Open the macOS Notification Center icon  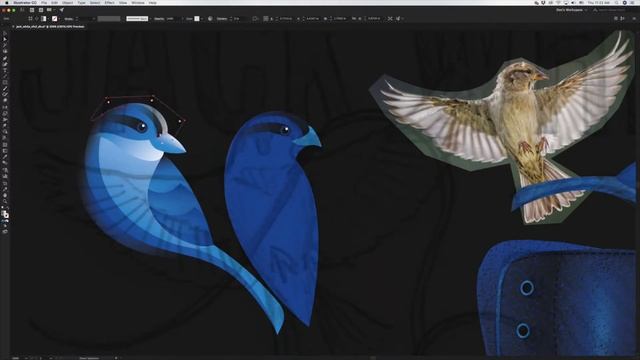[632, 3]
